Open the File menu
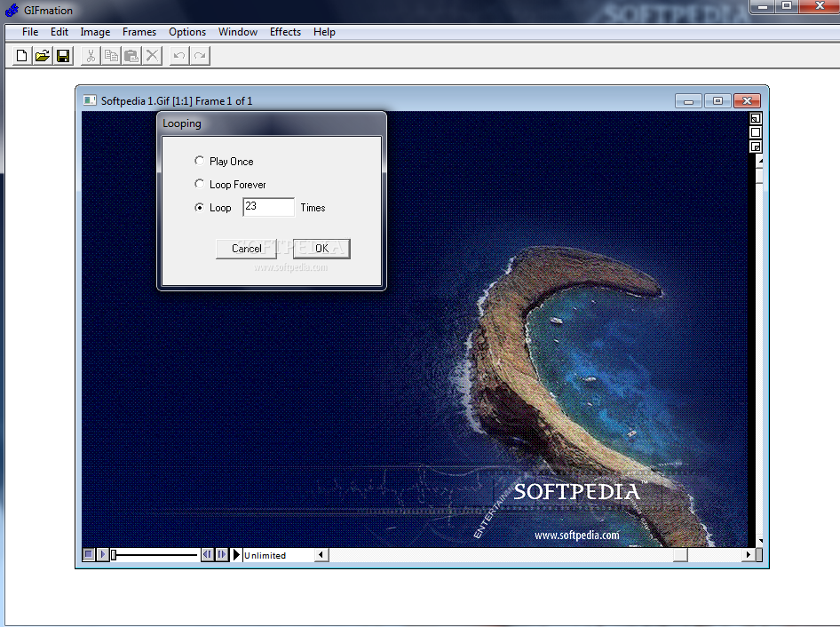840x627 pixels. (30, 32)
